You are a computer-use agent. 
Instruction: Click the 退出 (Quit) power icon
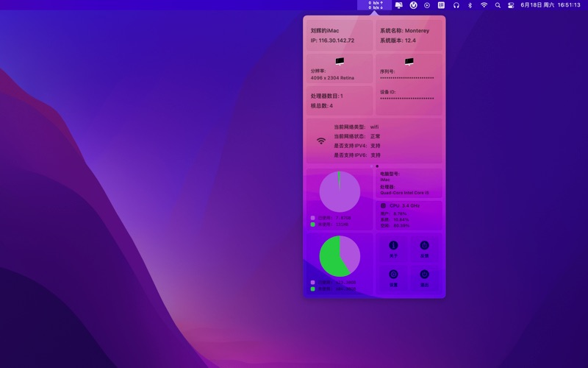coord(424,275)
